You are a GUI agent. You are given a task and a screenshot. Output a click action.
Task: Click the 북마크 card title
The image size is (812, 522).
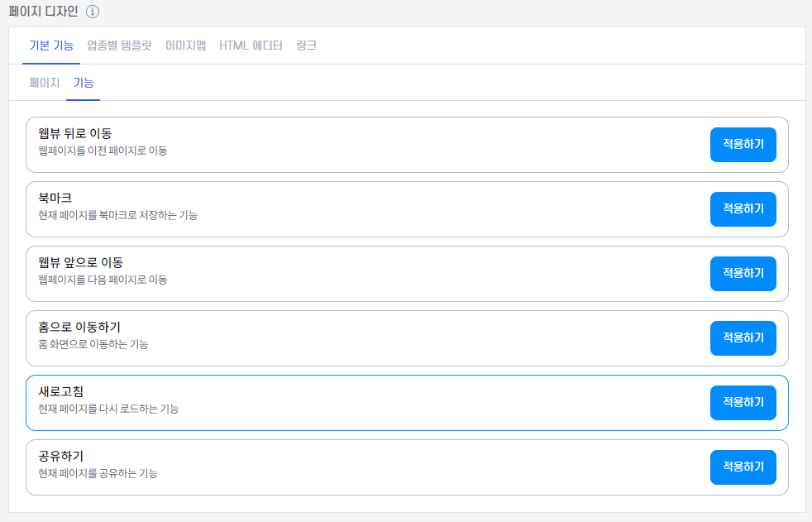coord(55,198)
